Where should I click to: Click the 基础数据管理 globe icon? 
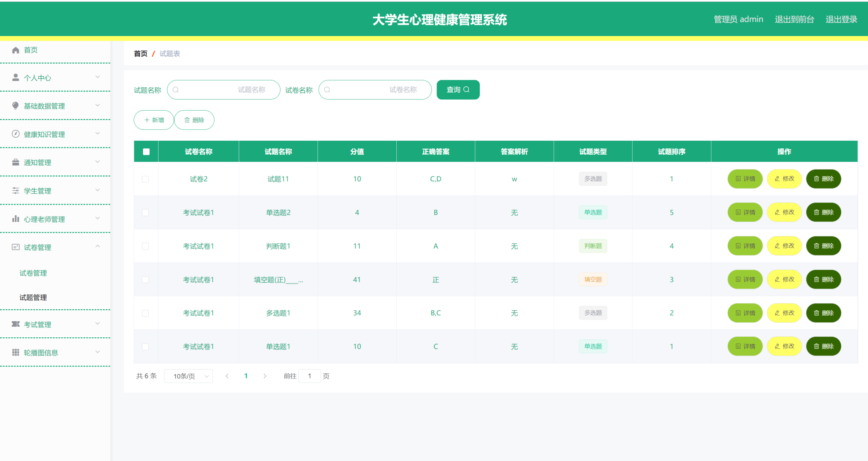16,106
